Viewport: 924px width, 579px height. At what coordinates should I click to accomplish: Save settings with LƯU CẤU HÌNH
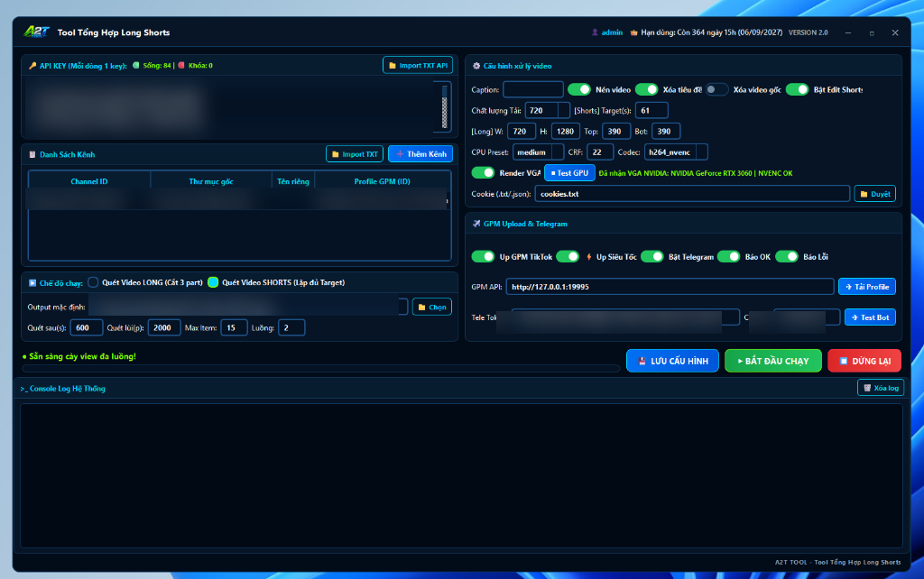pyautogui.click(x=672, y=361)
